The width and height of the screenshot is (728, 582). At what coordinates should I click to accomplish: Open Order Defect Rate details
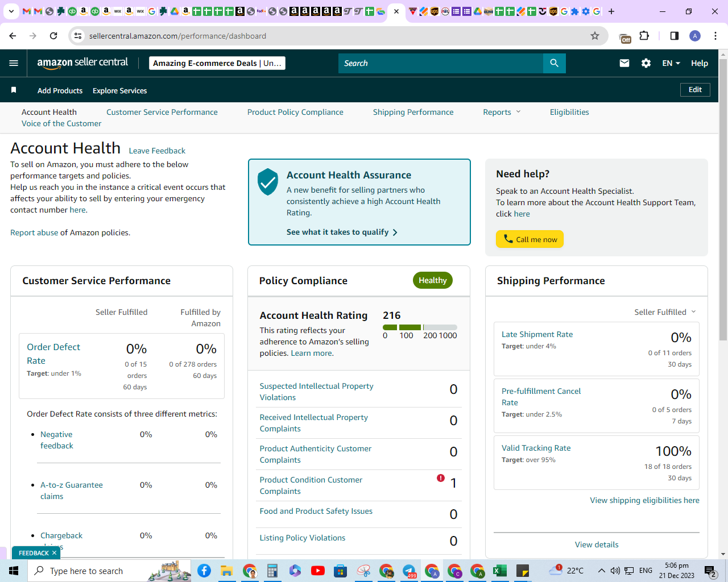click(x=53, y=354)
